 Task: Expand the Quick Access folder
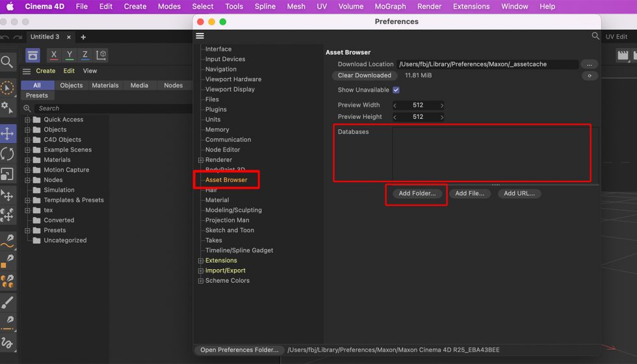(x=27, y=120)
